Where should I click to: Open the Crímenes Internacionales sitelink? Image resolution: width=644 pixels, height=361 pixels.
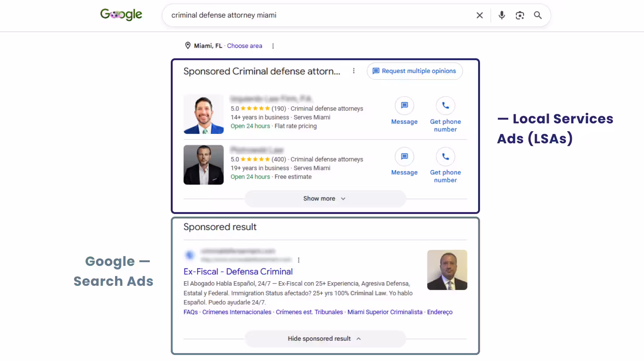pos(237,312)
